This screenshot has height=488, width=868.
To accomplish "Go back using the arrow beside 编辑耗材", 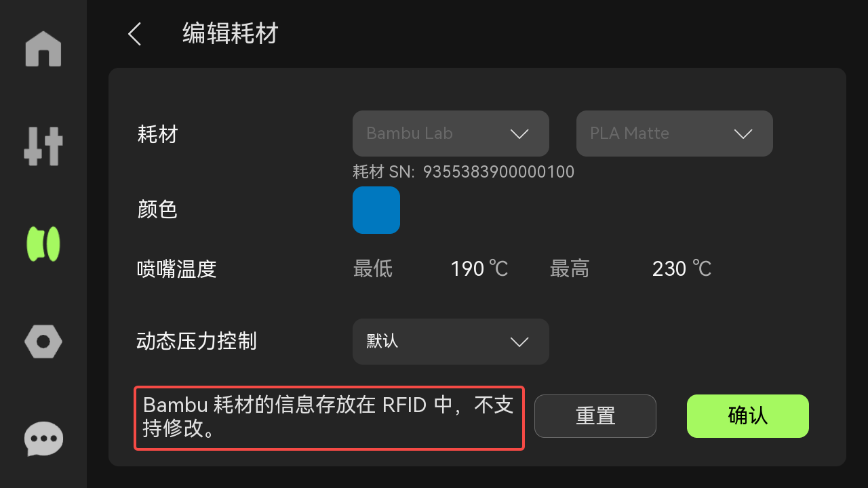I will 134,34.
